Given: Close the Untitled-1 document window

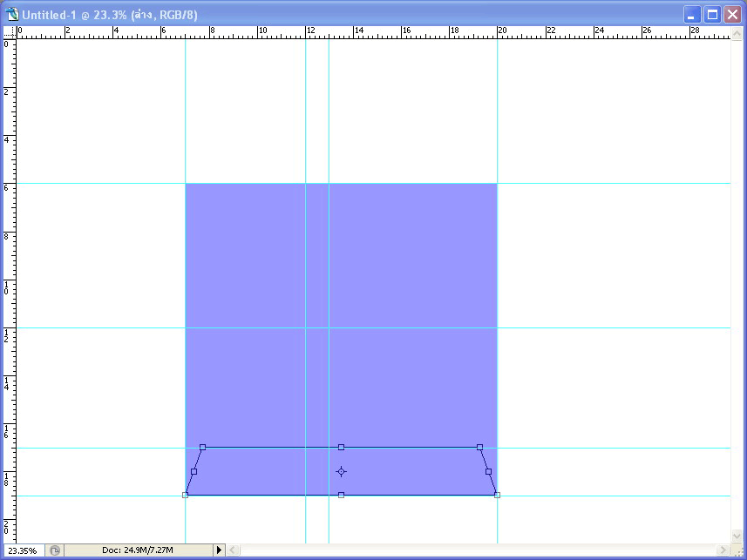Looking at the screenshot, I should tap(732, 15).
